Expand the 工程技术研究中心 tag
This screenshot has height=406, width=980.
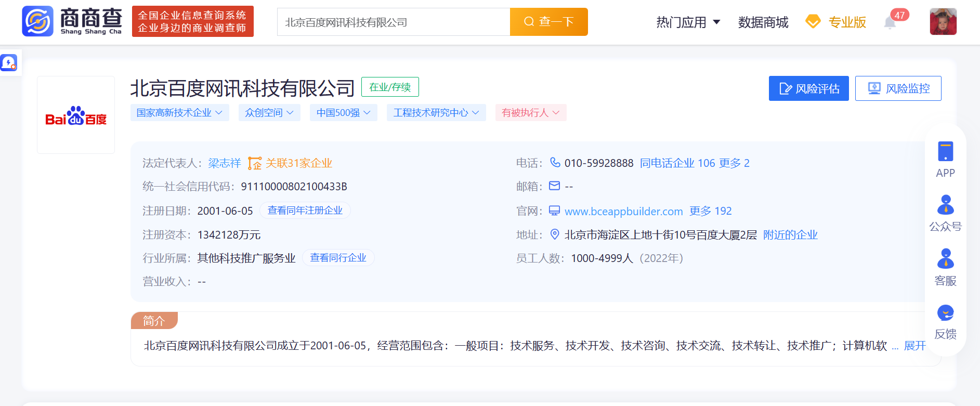pyautogui.click(x=436, y=113)
